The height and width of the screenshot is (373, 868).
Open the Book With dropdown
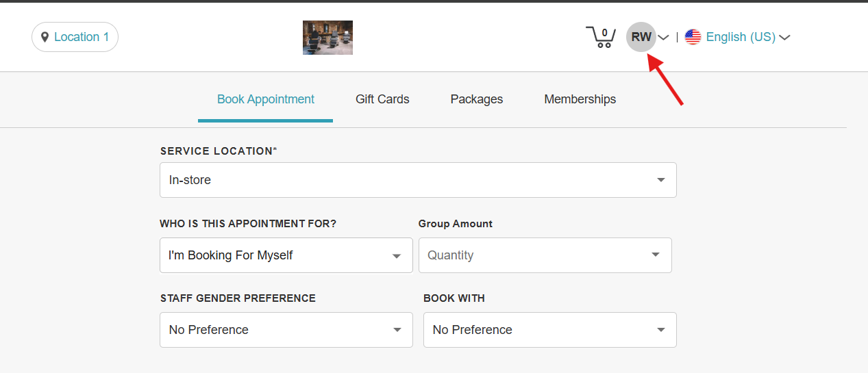(x=550, y=330)
